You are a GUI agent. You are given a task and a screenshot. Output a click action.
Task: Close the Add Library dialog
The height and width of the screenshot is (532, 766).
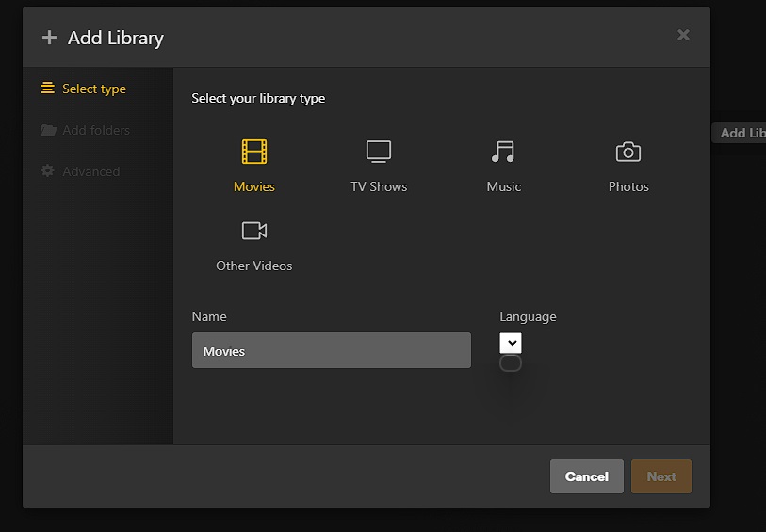pyautogui.click(x=683, y=35)
